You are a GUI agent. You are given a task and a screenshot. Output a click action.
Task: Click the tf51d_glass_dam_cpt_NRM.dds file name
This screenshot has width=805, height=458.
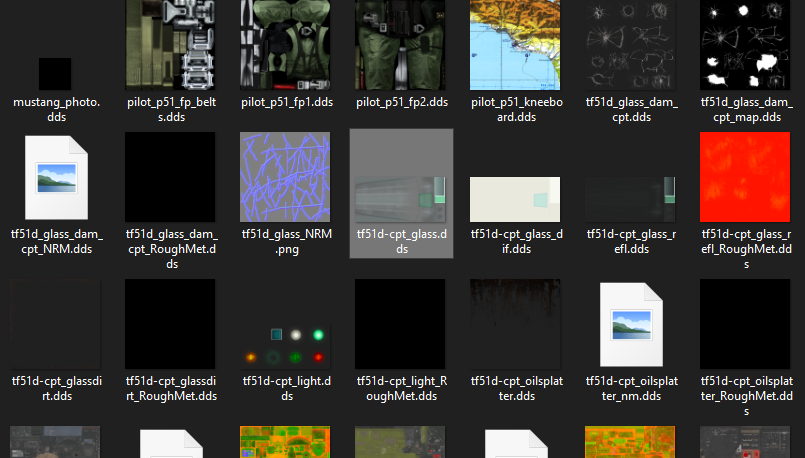point(56,241)
